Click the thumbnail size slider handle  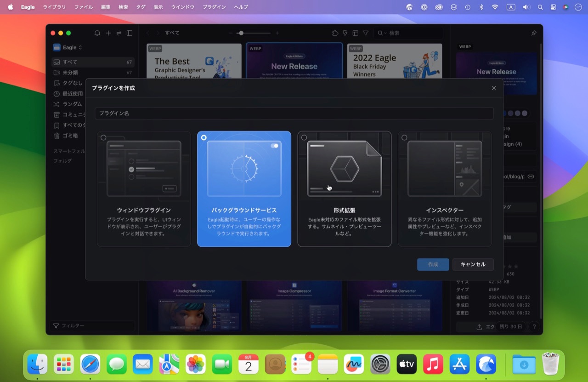coord(241,33)
